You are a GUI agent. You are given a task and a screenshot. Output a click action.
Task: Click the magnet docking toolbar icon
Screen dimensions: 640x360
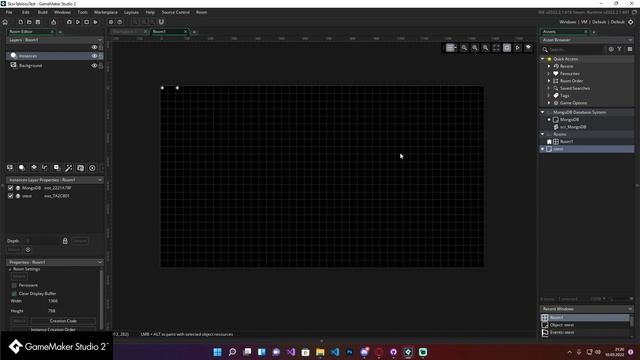pos(161,22)
